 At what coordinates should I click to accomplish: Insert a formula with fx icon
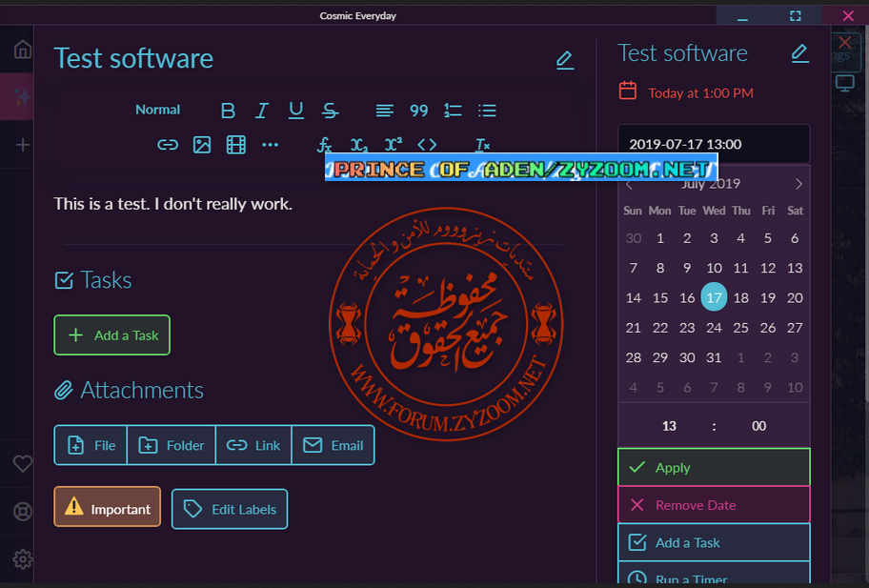point(324,145)
